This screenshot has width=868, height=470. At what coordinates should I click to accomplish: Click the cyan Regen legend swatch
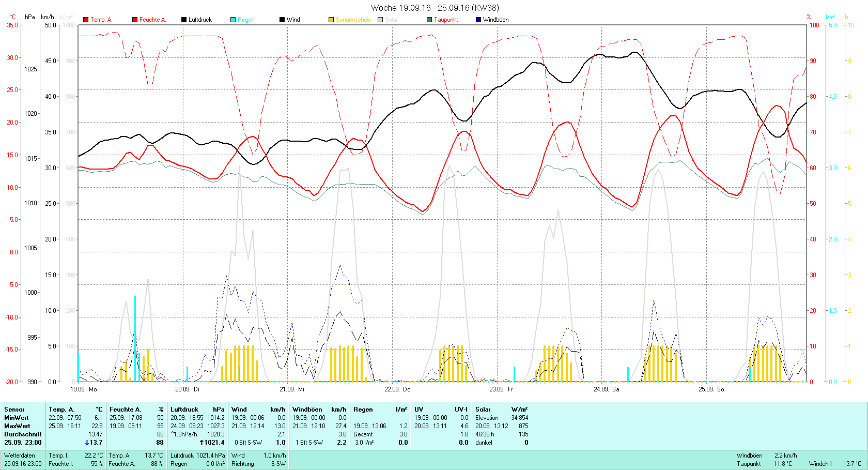233,20
